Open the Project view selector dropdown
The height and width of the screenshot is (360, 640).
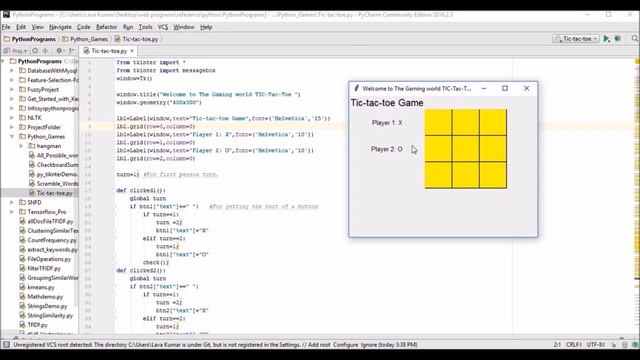click(16, 51)
